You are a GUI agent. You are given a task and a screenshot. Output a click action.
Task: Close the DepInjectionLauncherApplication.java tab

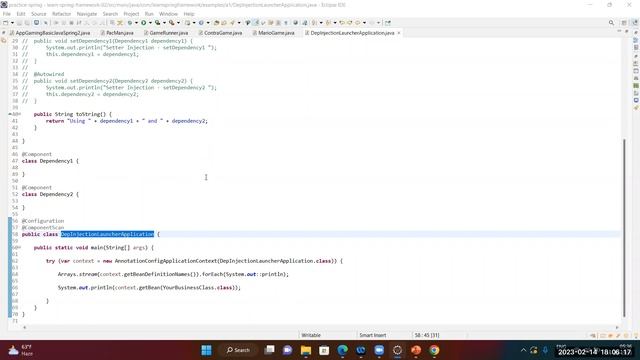coord(399,33)
